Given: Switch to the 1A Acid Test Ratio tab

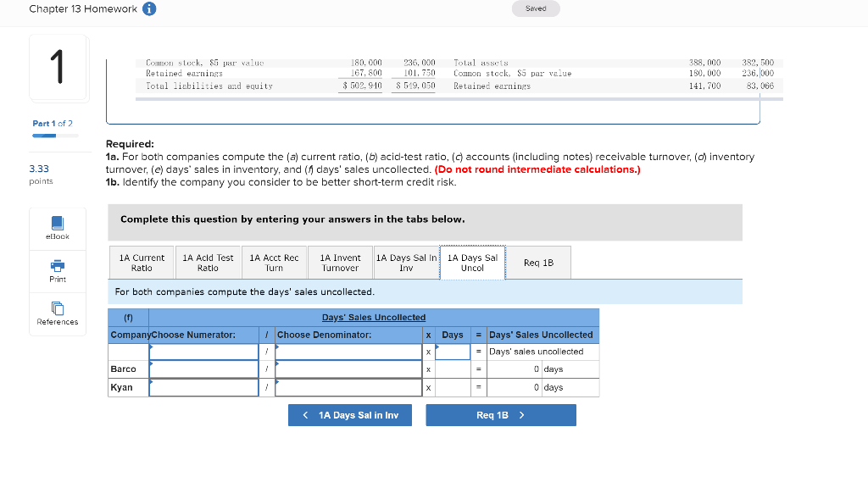Looking at the screenshot, I should click(208, 263).
